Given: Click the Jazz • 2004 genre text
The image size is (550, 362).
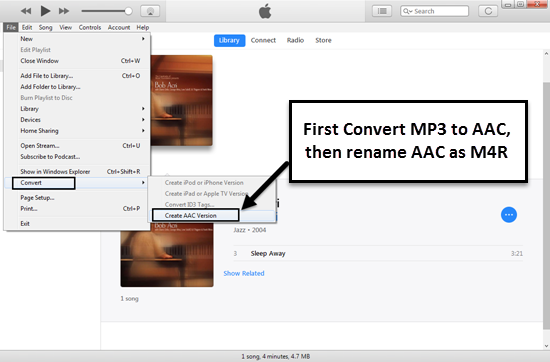Looking at the screenshot, I should (250, 230).
